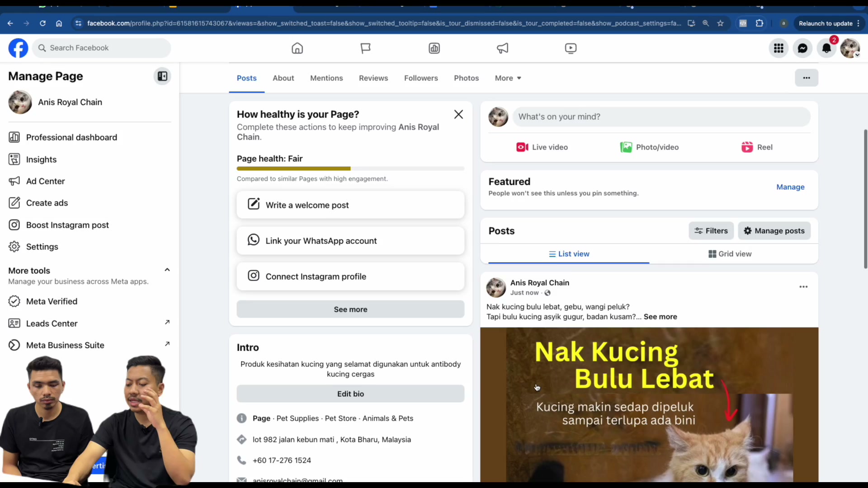The width and height of the screenshot is (868, 488).
Task: Switch posts to List view
Action: (x=569, y=254)
